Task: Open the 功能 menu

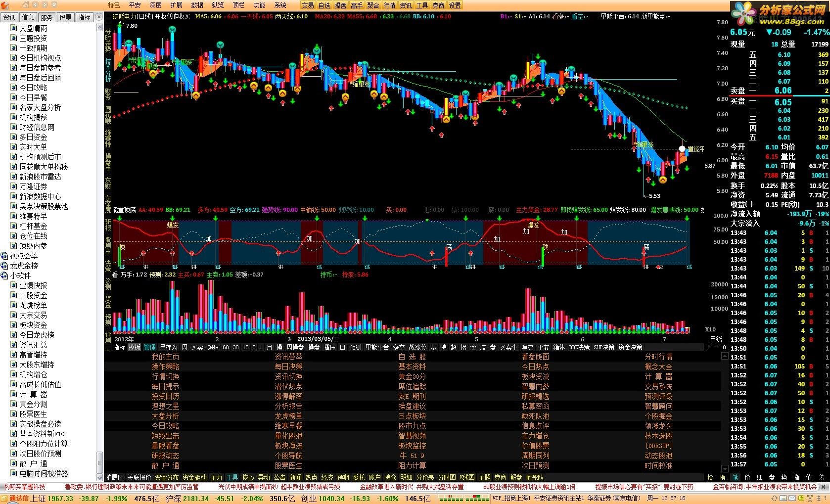Action: click(x=259, y=5)
